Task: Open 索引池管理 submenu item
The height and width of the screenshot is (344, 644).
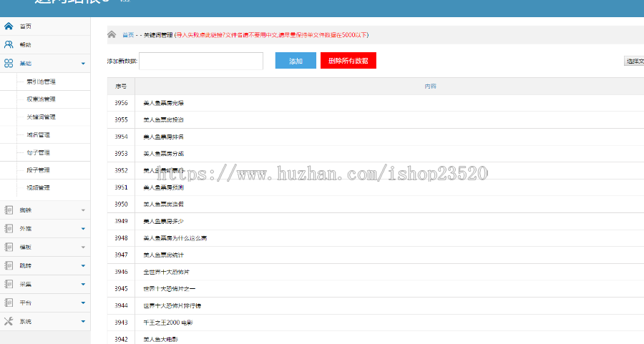Action: point(41,82)
